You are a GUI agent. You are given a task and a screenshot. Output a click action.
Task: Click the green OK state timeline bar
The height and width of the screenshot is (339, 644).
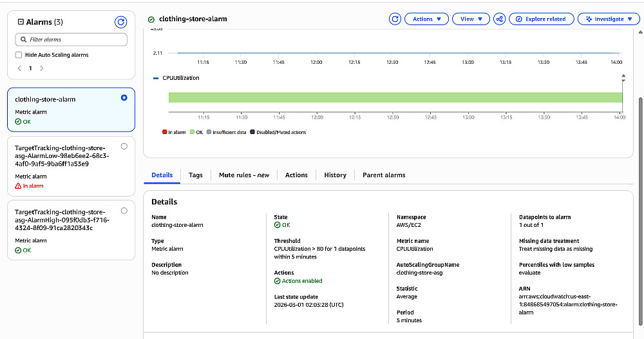pos(395,97)
